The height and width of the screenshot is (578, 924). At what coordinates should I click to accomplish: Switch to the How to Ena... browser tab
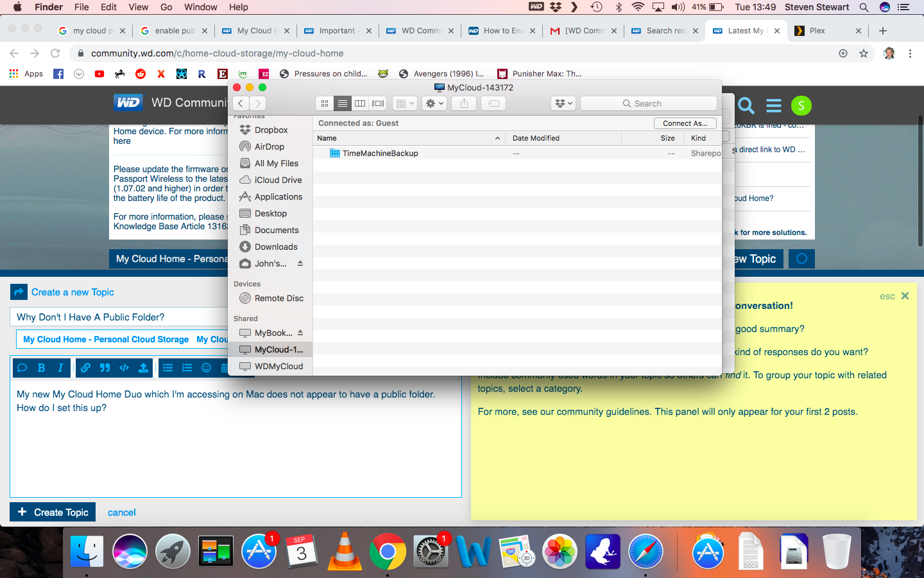502,31
